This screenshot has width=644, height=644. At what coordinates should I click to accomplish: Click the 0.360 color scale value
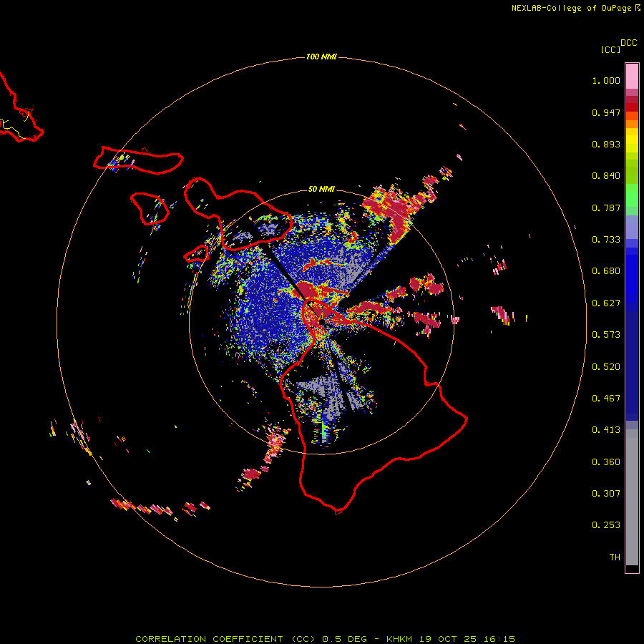coord(606,462)
